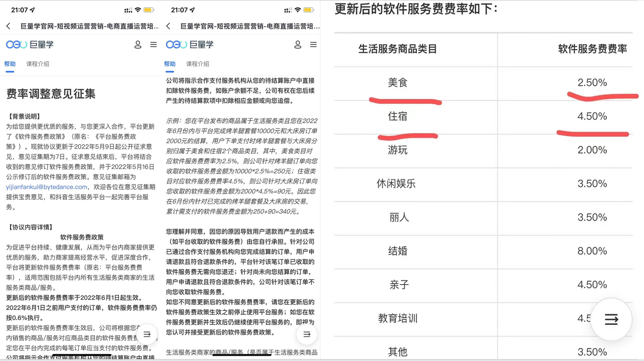Click heading 费率调整意见征集

(51, 94)
